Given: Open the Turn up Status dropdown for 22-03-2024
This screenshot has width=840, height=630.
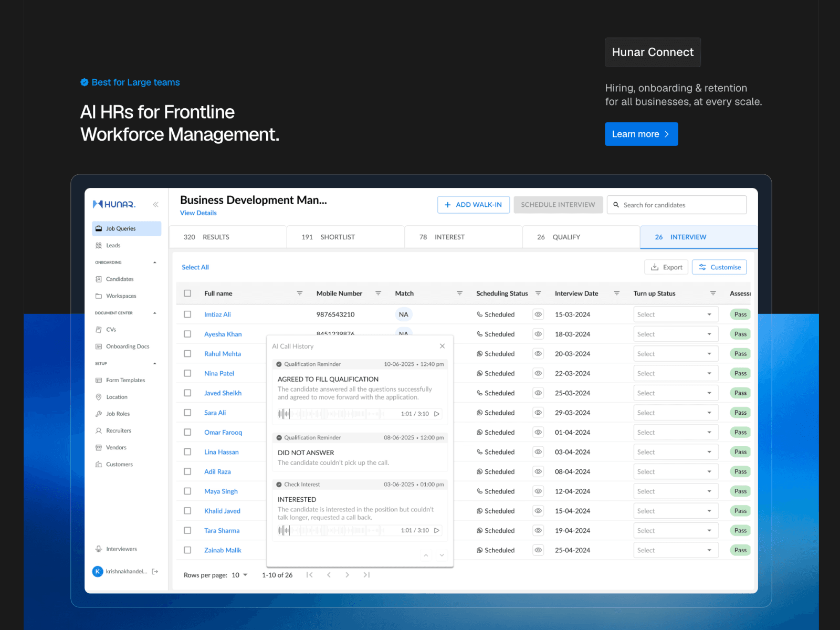Looking at the screenshot, I should [x=675, y=373].
